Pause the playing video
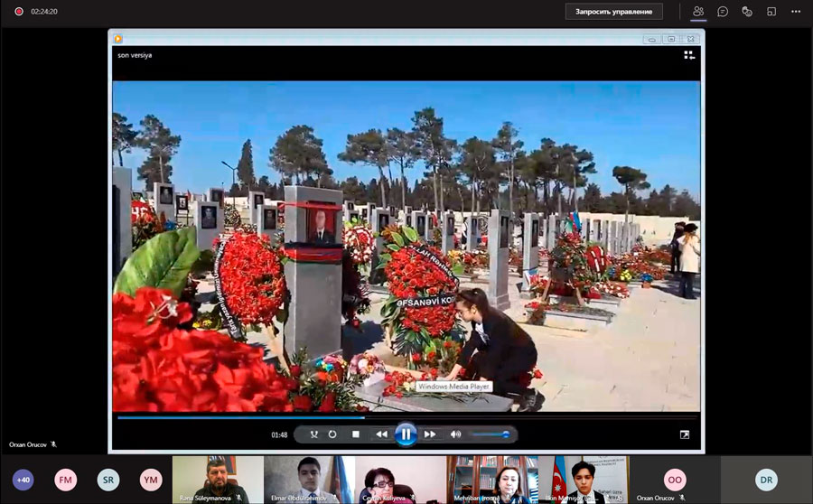Screen dimensions: 813x504 [x=406, y=434]
